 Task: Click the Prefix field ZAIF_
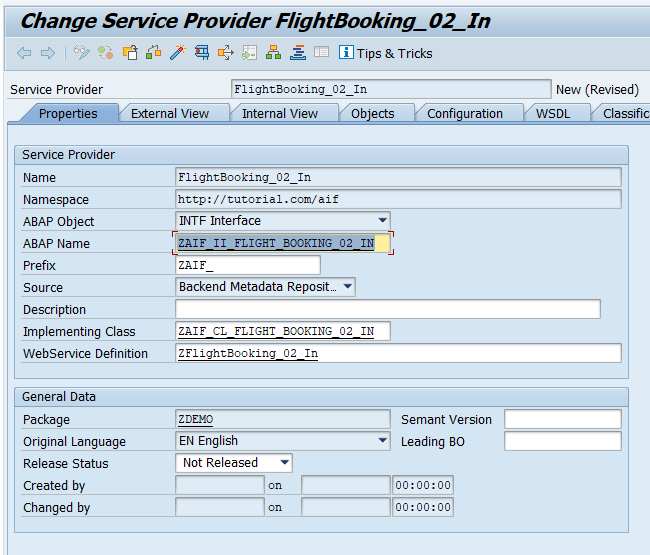[x=247, y=265]
